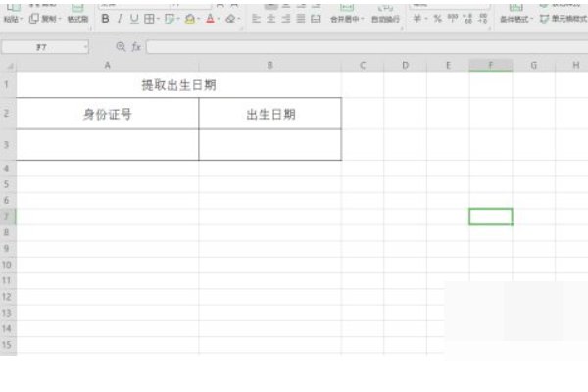Image resolution: width=588 pixels, height=392 pixels.
Task: Apply the yuan currency format
Action: 417,18
